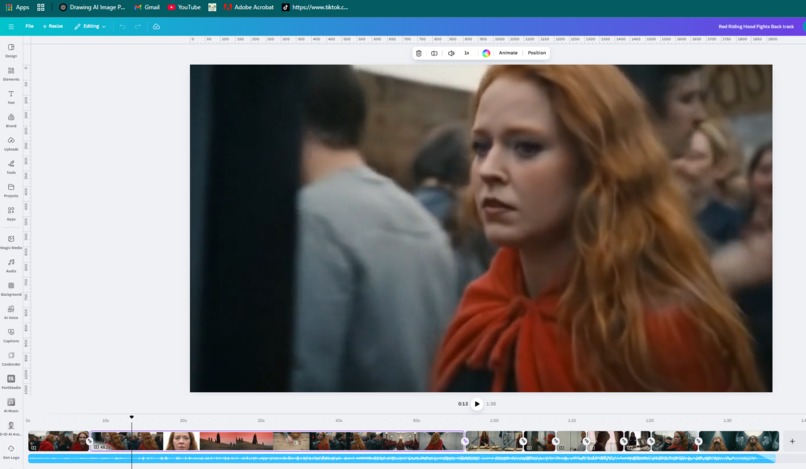Screen dimensions: 806x469
Task: Add a new page to the timeline
Action: pyautogui.click(x=792, y=441)
